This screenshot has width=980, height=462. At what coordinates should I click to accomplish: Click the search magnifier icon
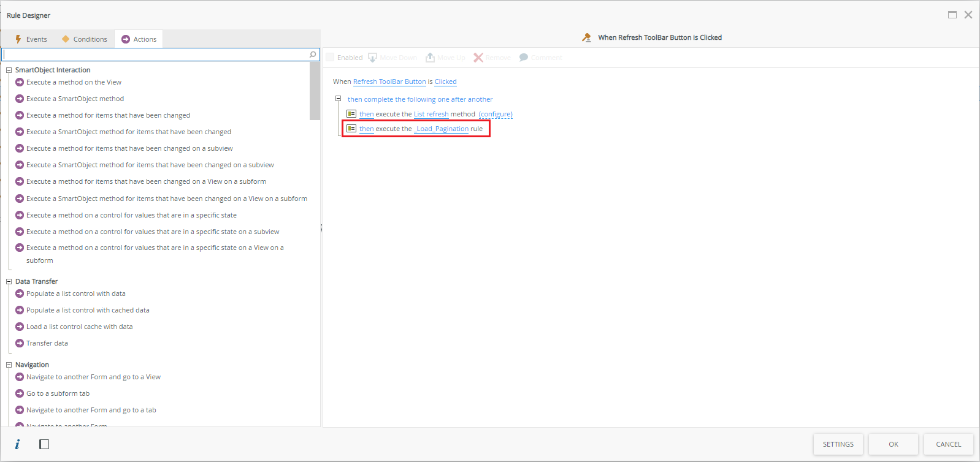[313, 55]
